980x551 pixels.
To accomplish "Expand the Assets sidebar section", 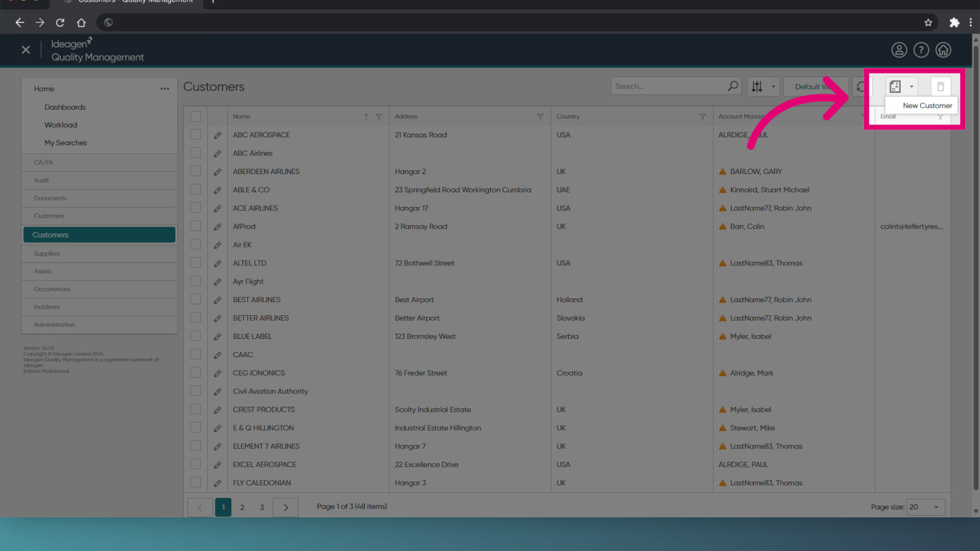I will pos(100,271).
